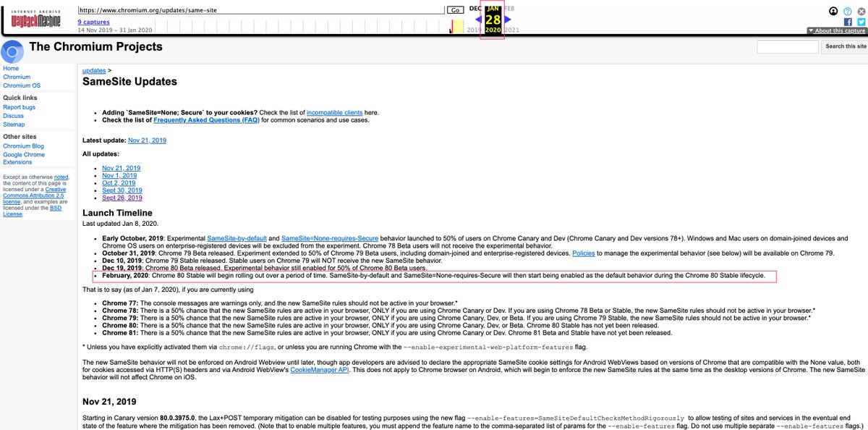Image resolution: width=868 pixels, height=430 pixels.
Task: Share capture on Facebook
Action: (x=848, y=22)
